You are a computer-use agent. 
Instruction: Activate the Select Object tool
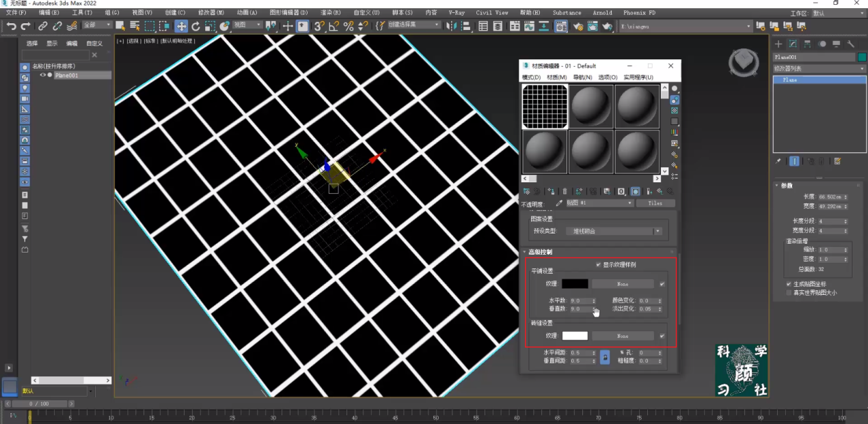pos(120,26)
